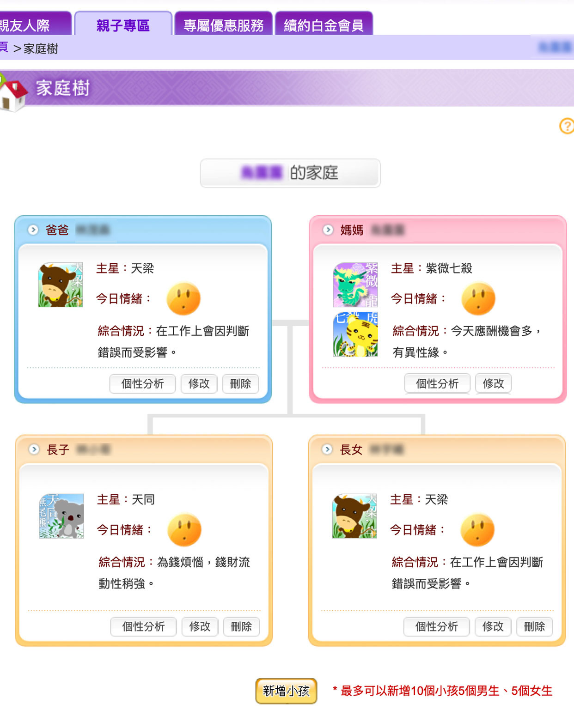
Task: Click the 新增小孩 button
Action: pyautogui.click(x=286, y=691)
